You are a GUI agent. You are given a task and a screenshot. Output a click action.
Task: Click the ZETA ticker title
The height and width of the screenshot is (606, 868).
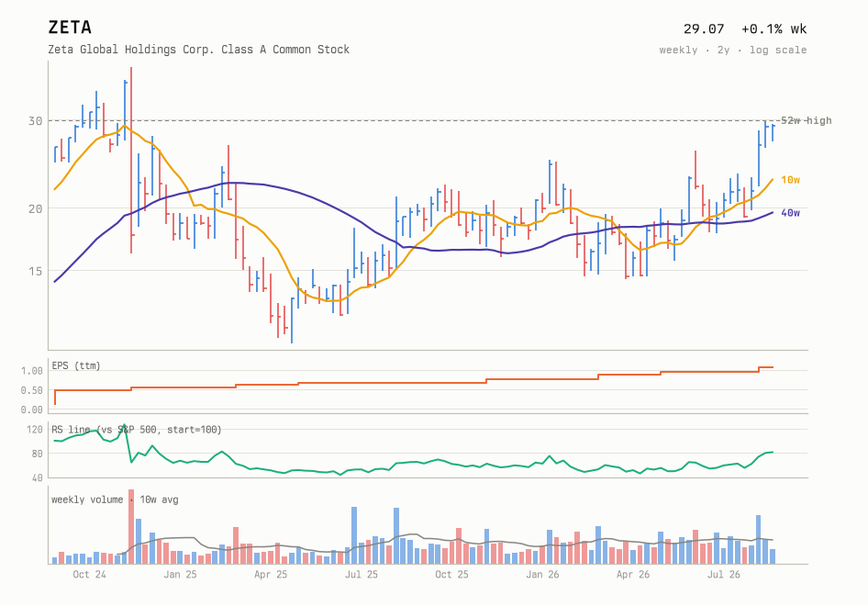(x=70, y=28)
